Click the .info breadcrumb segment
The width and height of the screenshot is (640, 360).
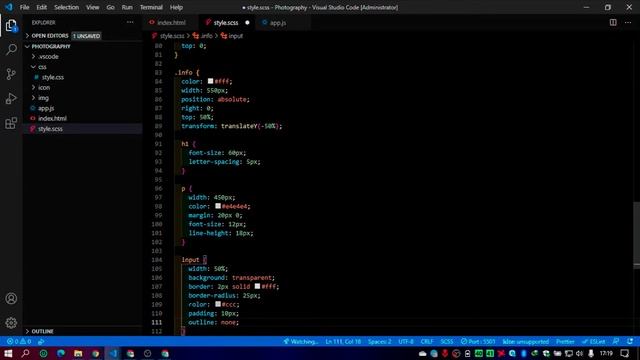click(203, 36)
